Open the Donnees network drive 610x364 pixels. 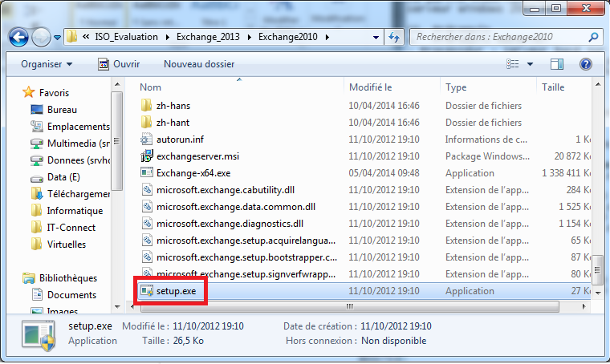tap(70, 160)
